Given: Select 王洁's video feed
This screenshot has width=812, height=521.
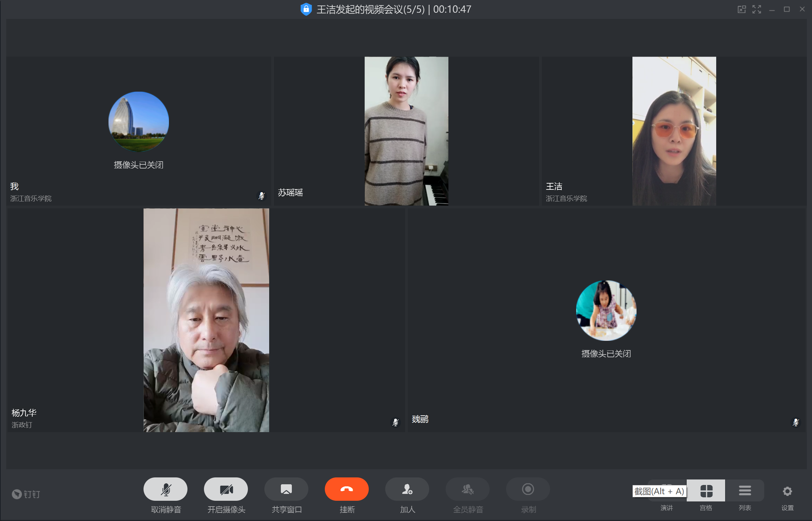Looking at the screenshot, I should coord(674,131).
